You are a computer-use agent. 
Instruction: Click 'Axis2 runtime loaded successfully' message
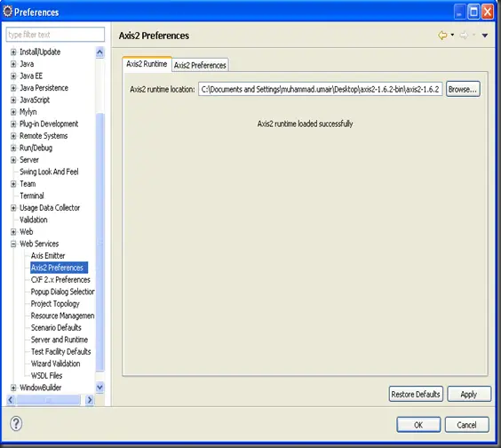tap(306, 124)
